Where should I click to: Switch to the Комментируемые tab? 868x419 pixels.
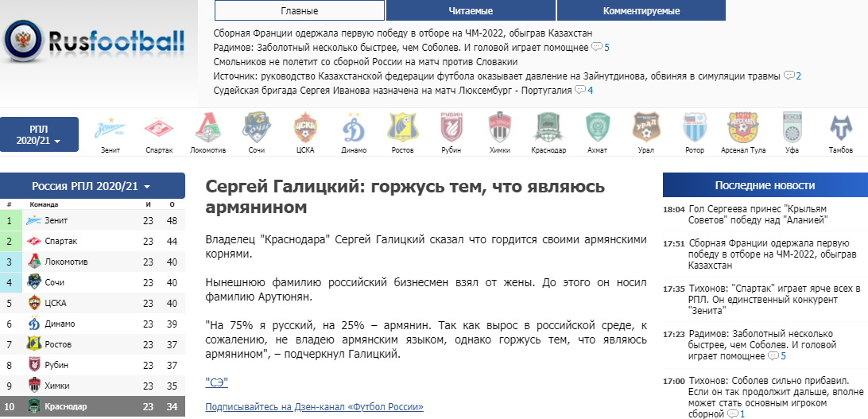pyautogui.click(x=641, y=10)
